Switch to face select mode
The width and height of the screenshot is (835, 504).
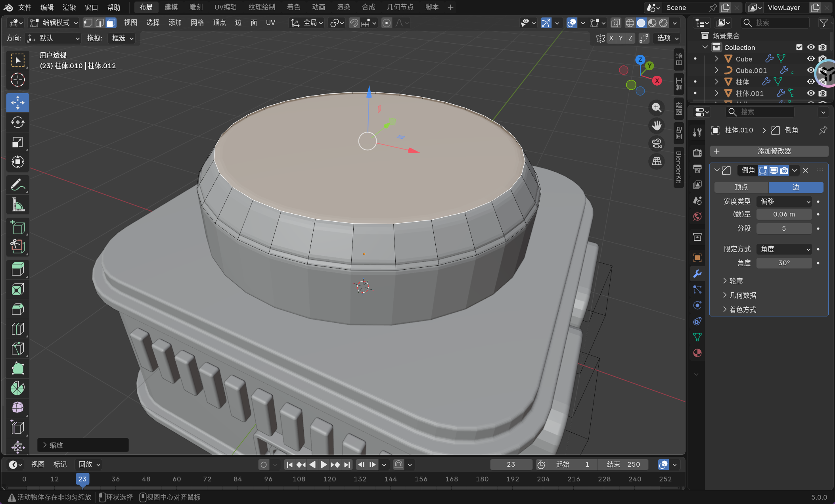point(111,23)
